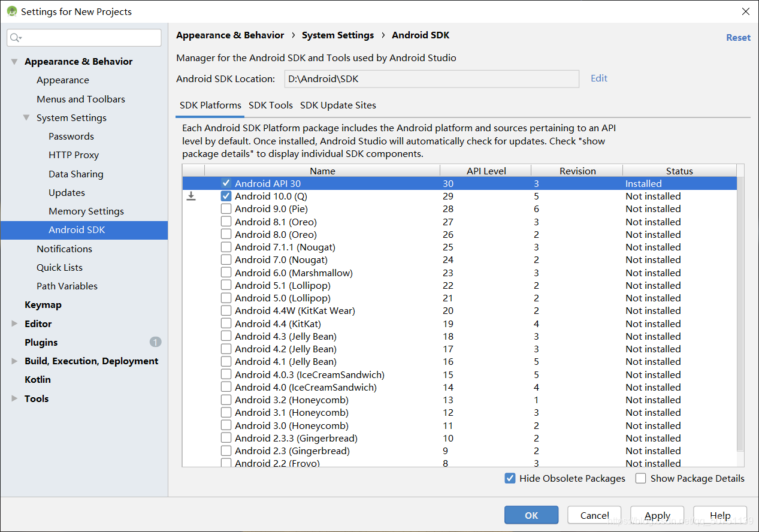Toggle Hide Obsolete Packages checkbox

[x=510, y=478]
